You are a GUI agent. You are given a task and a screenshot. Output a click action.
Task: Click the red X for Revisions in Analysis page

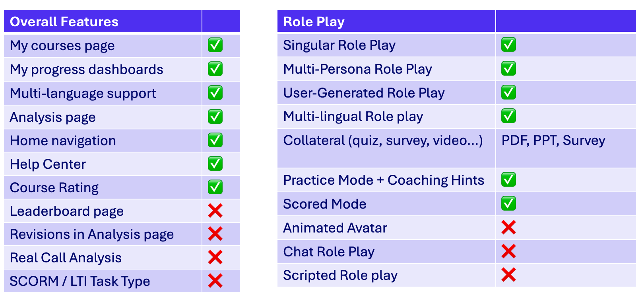pyautogui.click(x=215, y=234)
